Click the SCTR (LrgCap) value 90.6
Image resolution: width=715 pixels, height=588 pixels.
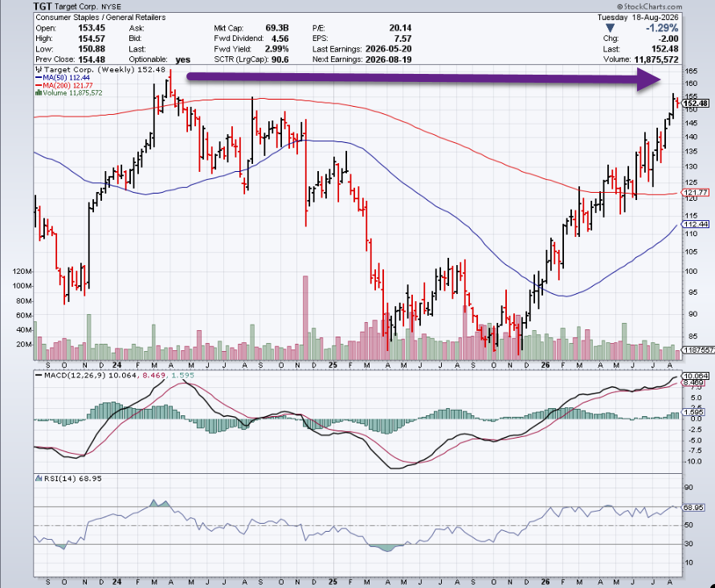point(280,59)
